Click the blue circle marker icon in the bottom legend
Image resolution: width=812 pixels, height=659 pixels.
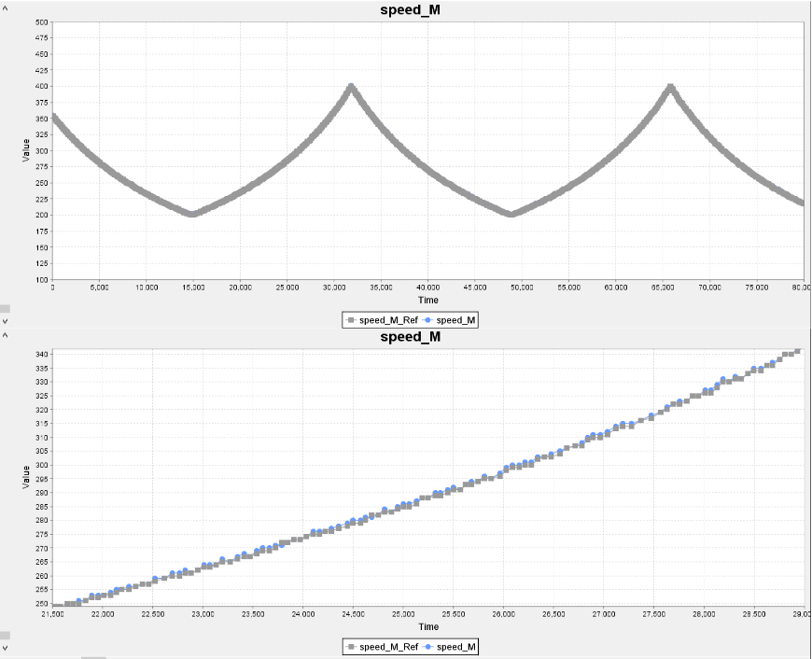[427, 647]
